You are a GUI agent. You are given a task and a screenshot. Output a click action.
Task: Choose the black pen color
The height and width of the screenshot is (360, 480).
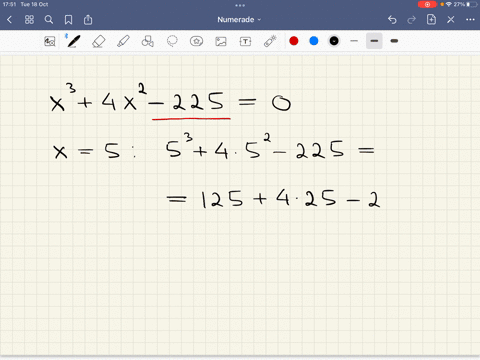[x=334, y=41]
